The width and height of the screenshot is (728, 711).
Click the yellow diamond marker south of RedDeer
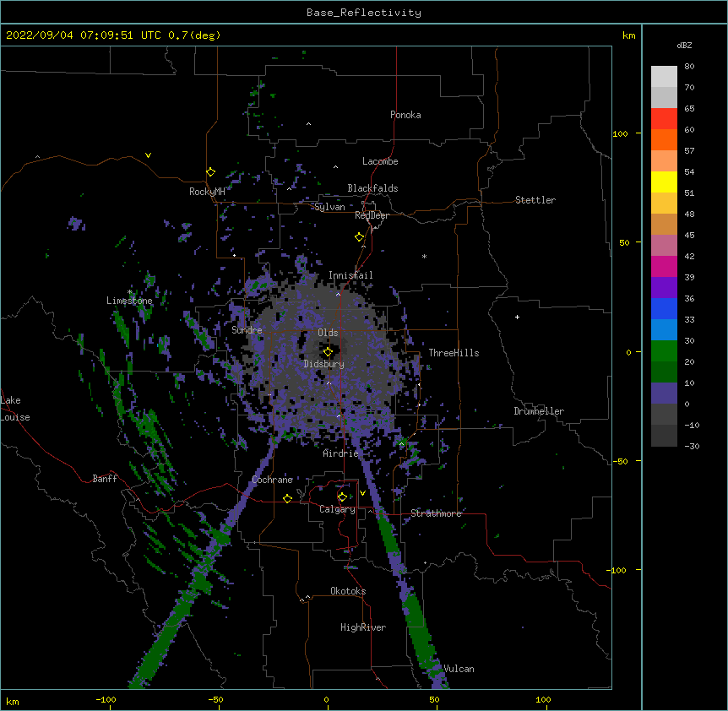point(359,237)
